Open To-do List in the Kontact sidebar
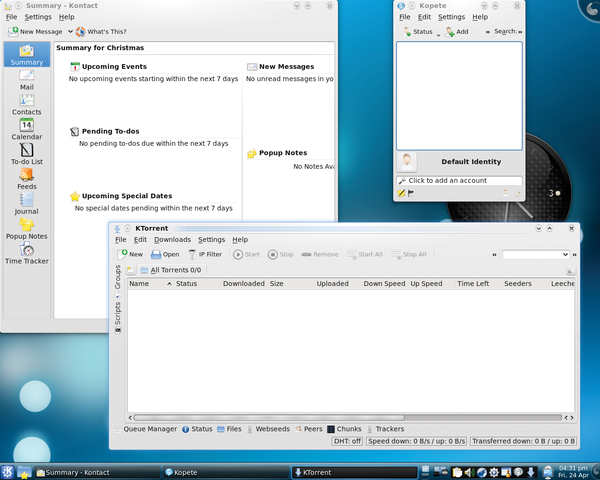600x480 pixels. point(27,155)
